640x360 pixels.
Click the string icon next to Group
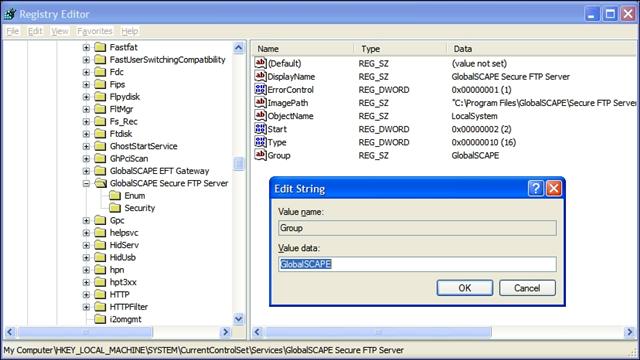260,155
